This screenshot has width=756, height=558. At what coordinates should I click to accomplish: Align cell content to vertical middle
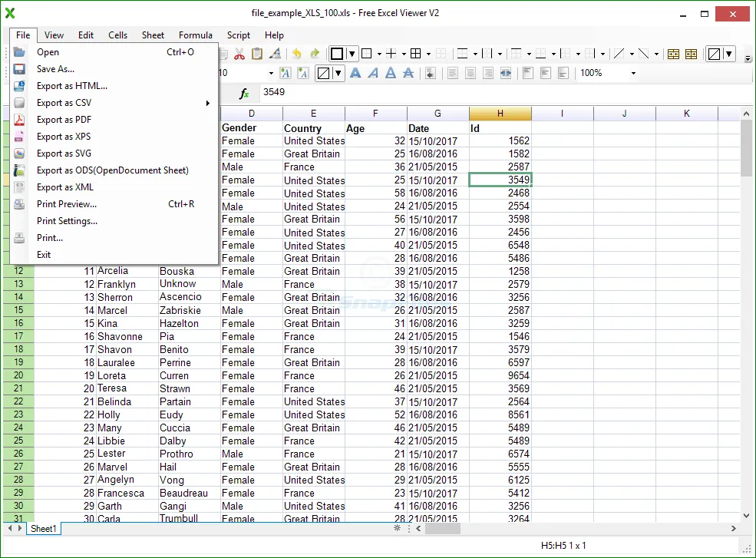545,73
